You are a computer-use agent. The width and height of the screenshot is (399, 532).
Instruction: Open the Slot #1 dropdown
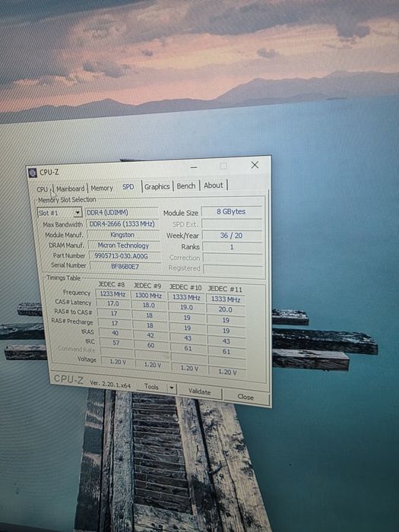(x=59, y=213)
